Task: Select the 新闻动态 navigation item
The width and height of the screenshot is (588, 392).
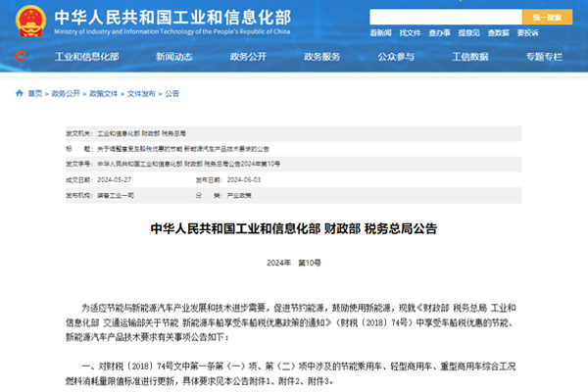Action: point(173,57)
